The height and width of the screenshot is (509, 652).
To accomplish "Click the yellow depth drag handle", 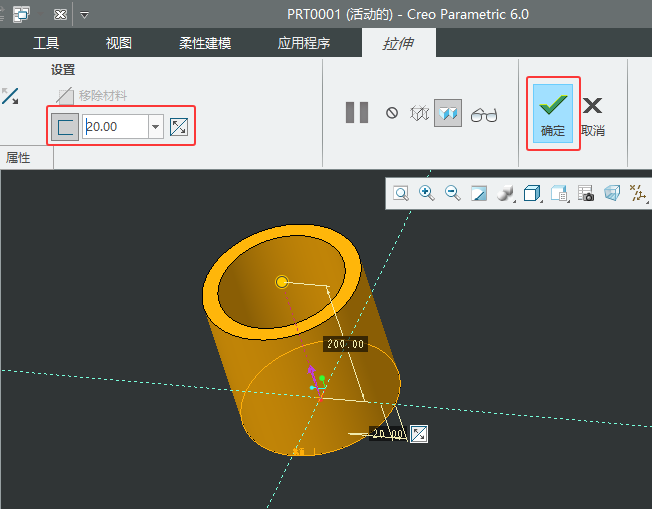I will (282, 282).
